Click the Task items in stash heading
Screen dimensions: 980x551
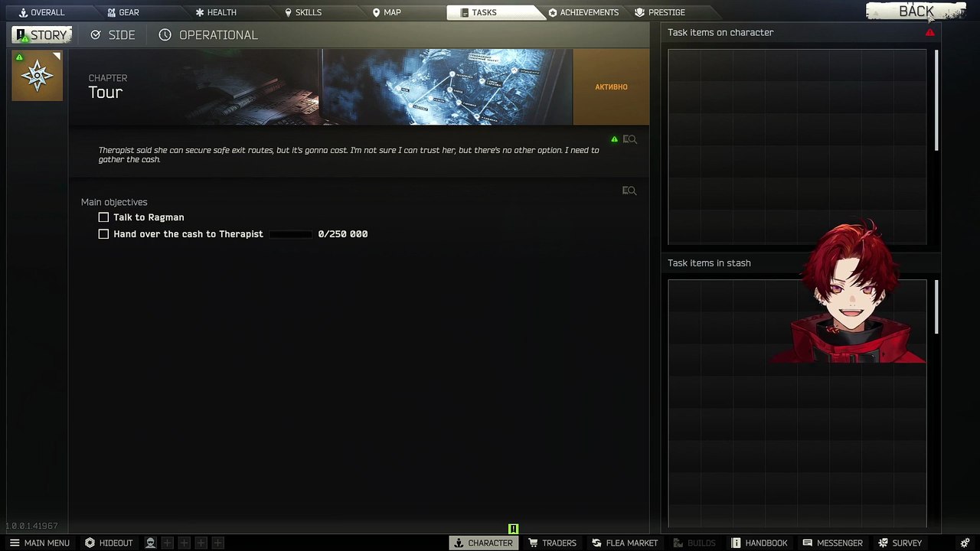[x=709, y=263]
